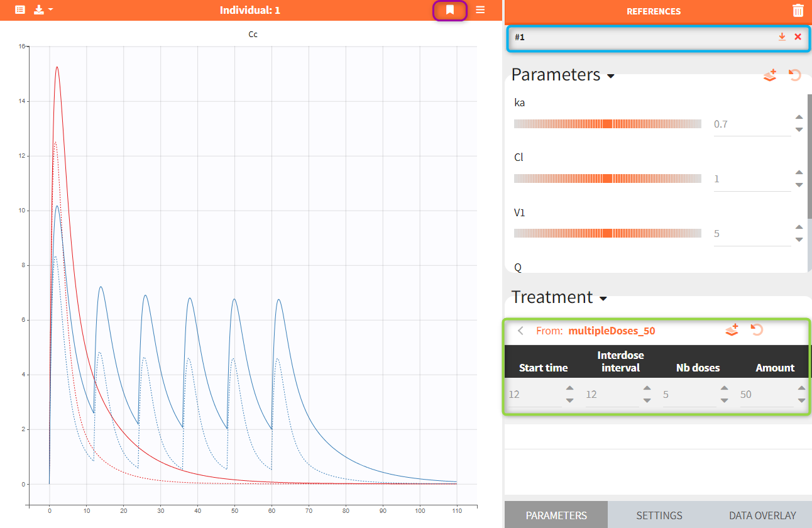Open the hamburger menu in chart header
The height and width of the screenshot is (528, 812).
pos(480,10)
